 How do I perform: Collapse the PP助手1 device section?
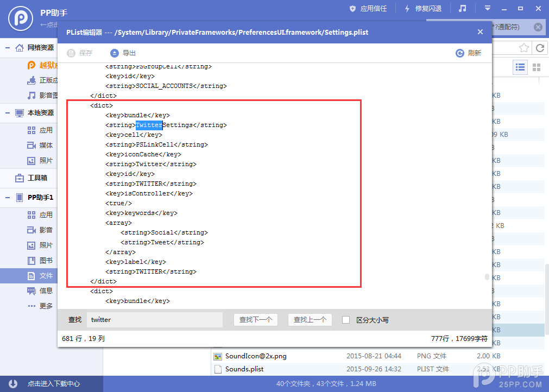(8, 198)
